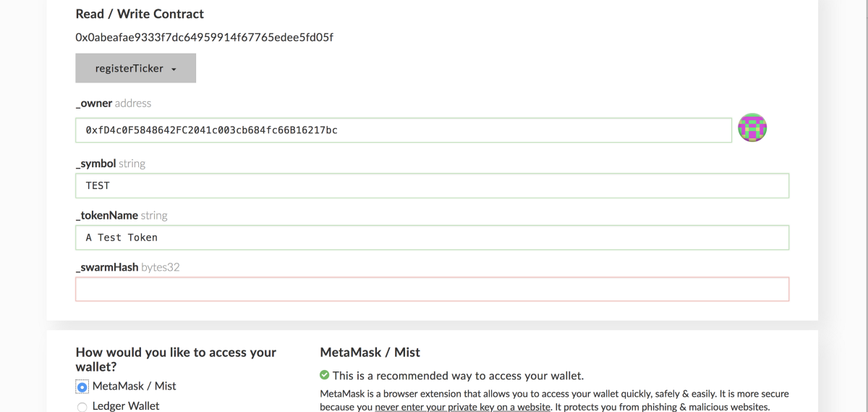Click the _symbol string label
The image size is (868, 412).
pyautogui.click(x=110, y=164)
